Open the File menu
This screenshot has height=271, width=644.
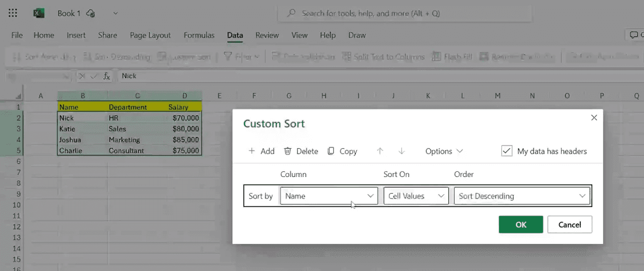click(x=17, y=35)
